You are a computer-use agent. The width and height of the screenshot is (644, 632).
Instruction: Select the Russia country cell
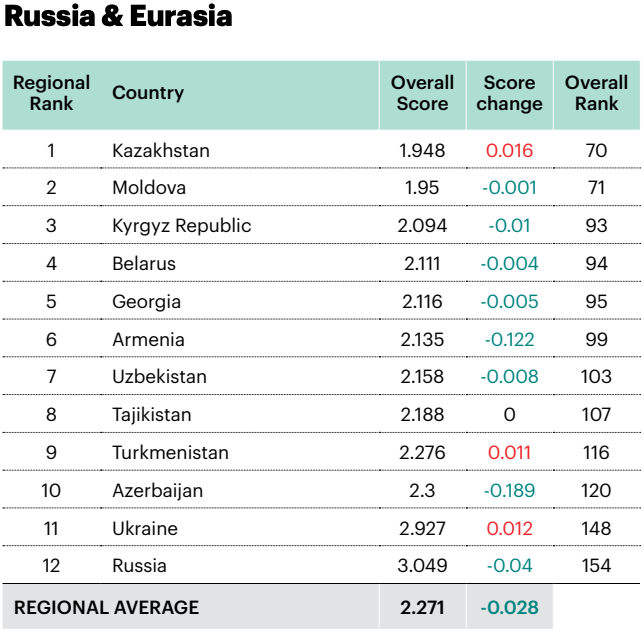(139, 566)
